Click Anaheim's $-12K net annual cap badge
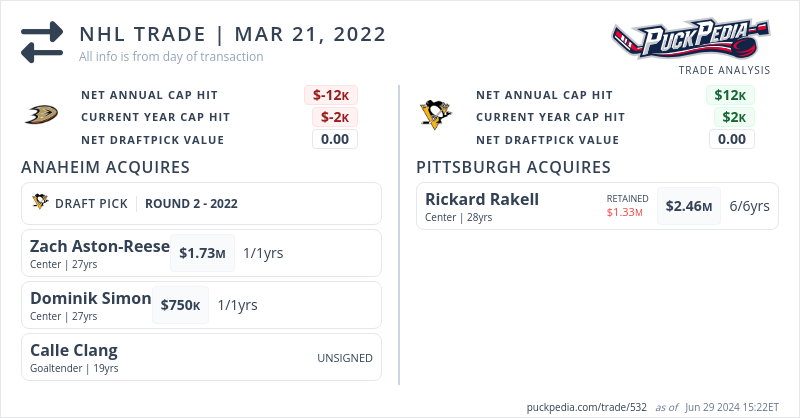 coord(331,95)
